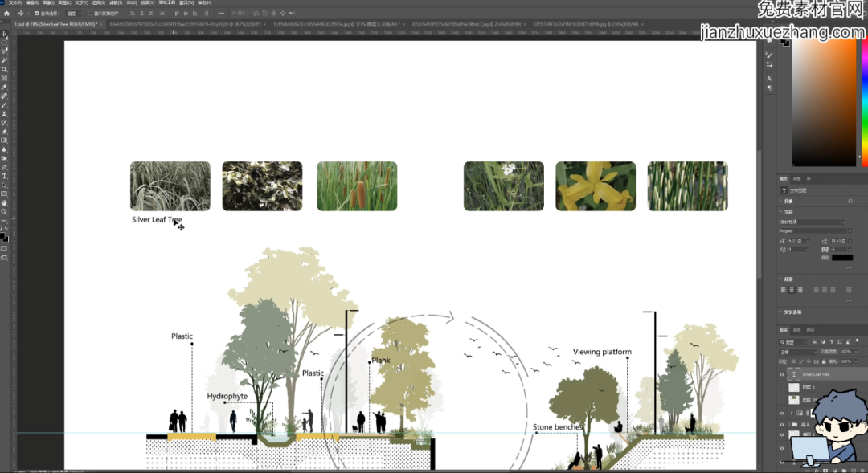The height and width of the screenshot is (473, 868).
Task: Open the 3D menu
Action: coord(131,2)
